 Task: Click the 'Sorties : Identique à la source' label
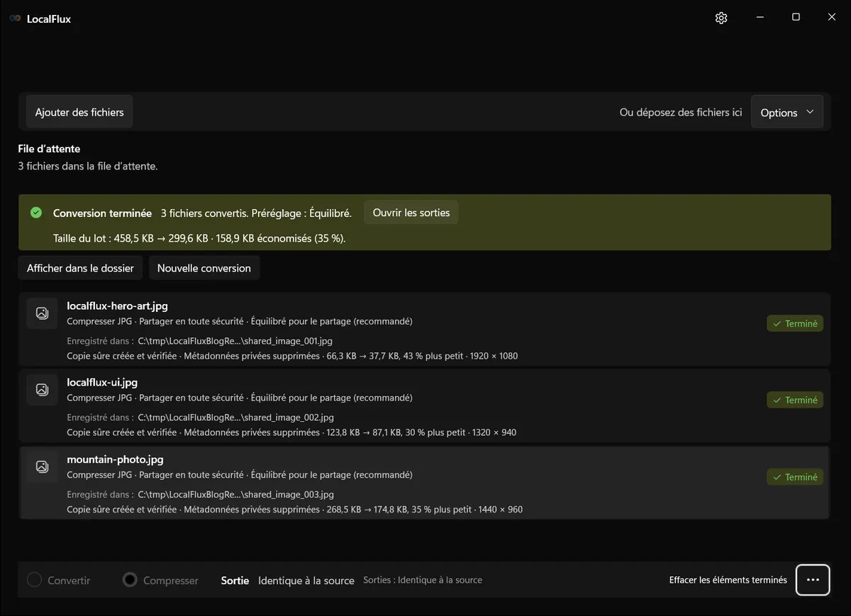pyautogui.click(x=423, y=580)
